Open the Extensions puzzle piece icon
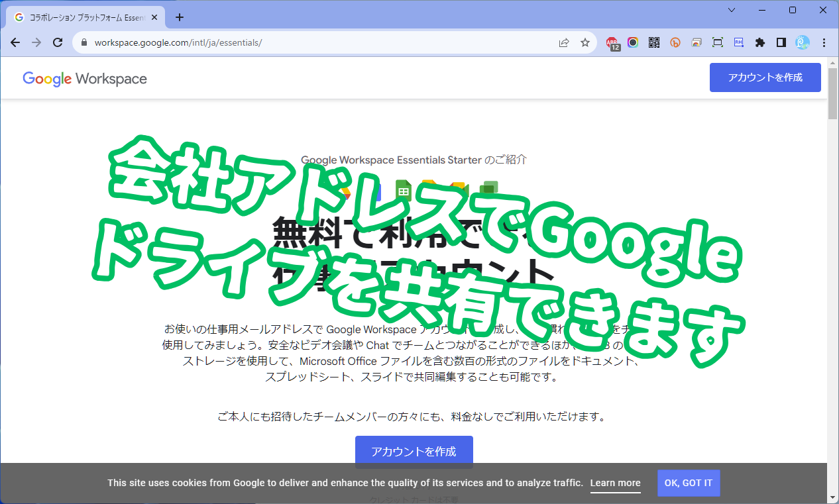Screen dimensions: 839x504 point(760,42)
